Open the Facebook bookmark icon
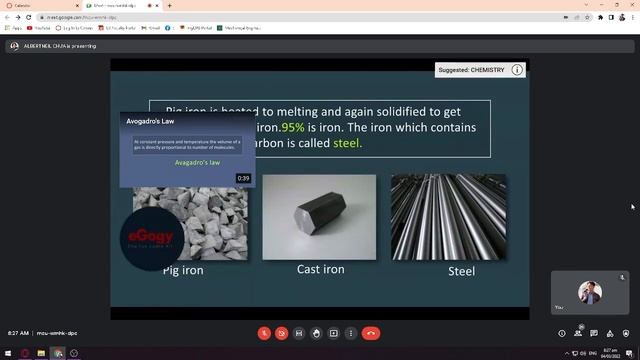Screen dimensions: 640x360 pyautogui.click(x=167, y=28)
